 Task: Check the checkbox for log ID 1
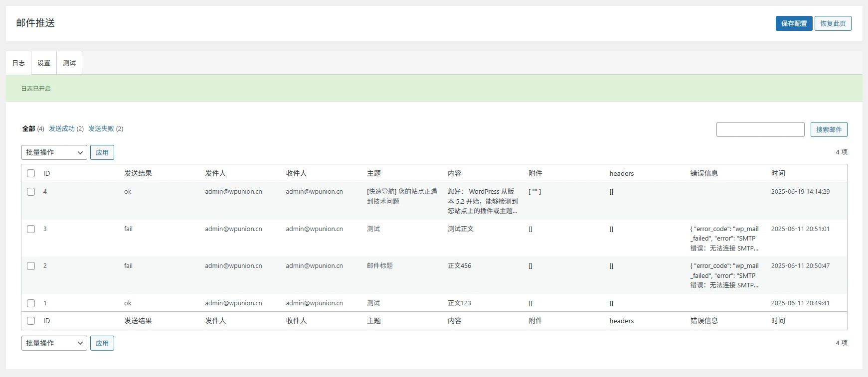pos(31,303)
